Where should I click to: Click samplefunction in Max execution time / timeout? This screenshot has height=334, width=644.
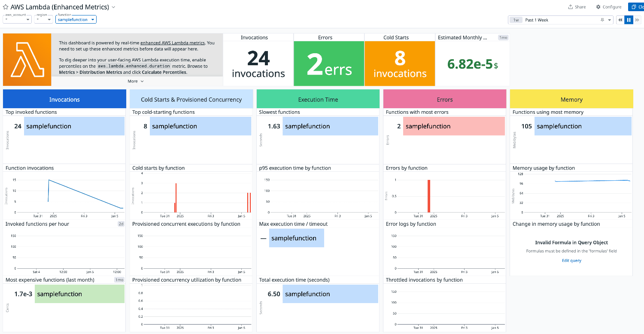[x=297, y=238]
